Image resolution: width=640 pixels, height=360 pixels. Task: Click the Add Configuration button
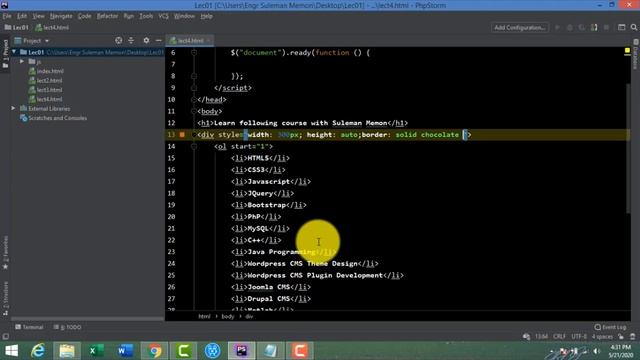coord(520,27)
